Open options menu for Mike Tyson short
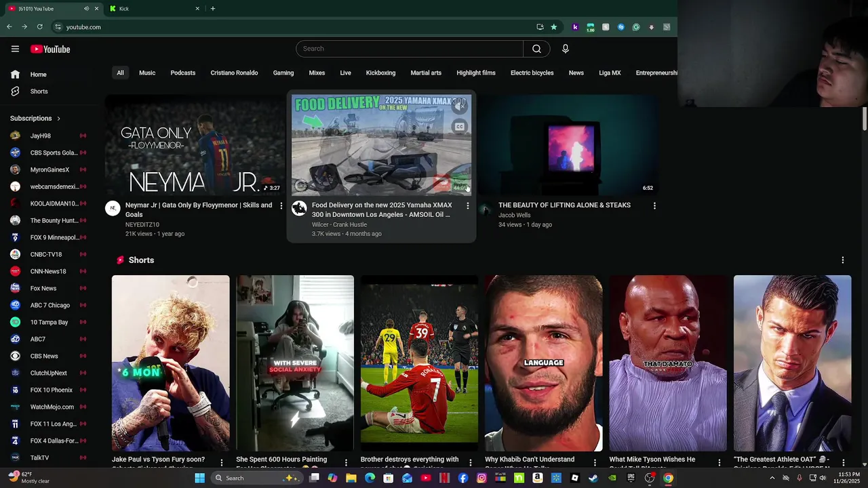 pyautogui.click(x=719, y=462)
